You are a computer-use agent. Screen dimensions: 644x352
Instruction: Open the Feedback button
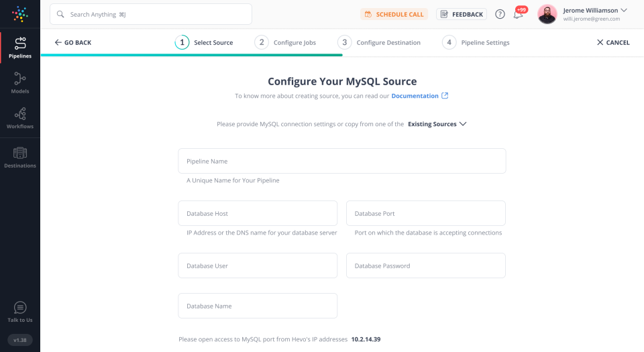(x=462, y=14)
